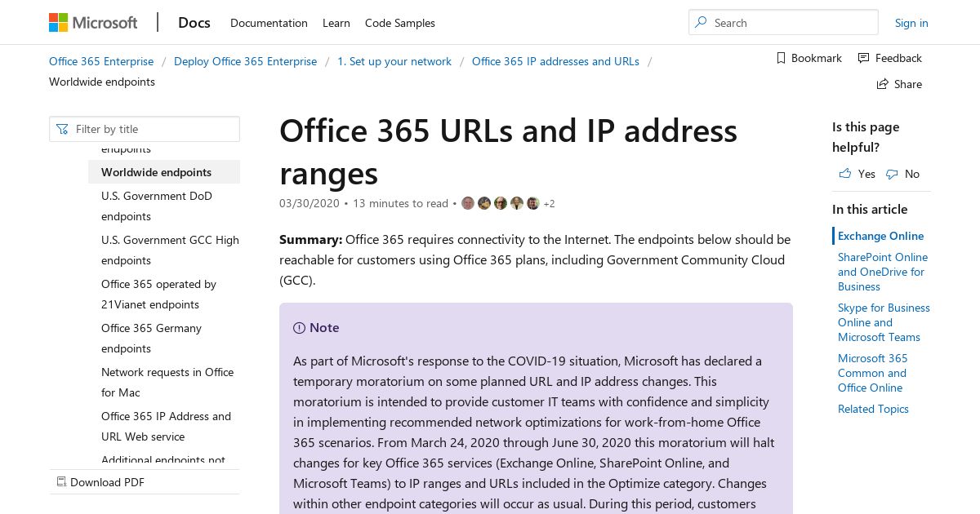980x514 pixels.
Task: Click the Sign in link
Action: tap(911, 23)
